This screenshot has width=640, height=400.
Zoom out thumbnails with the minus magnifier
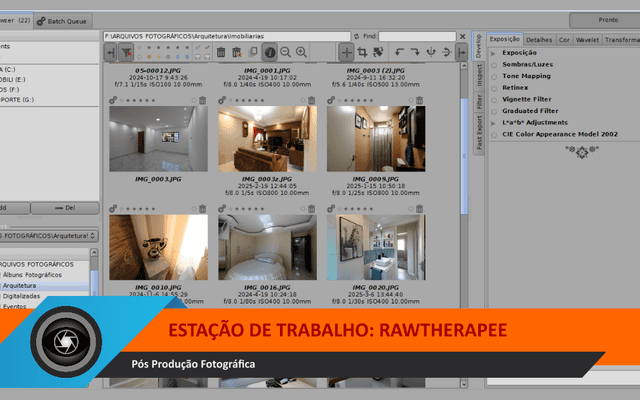(285, 52)
